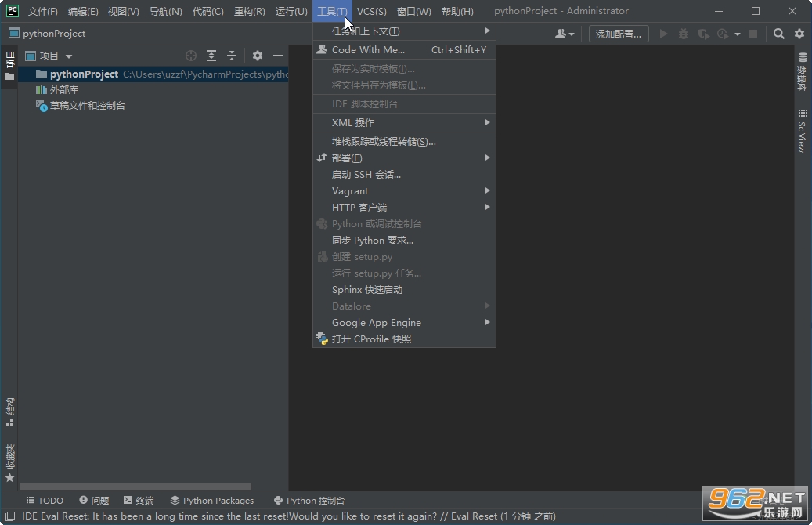
Task: Open the Database side tool window
Action: [x=802, y=71]
